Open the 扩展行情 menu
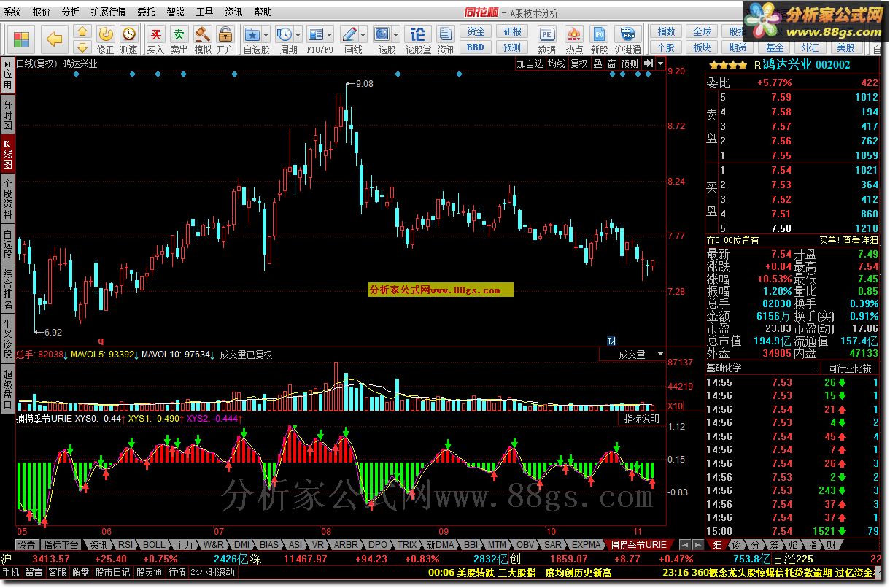Viewport: 890px width, 588px height. pos(108,12)
